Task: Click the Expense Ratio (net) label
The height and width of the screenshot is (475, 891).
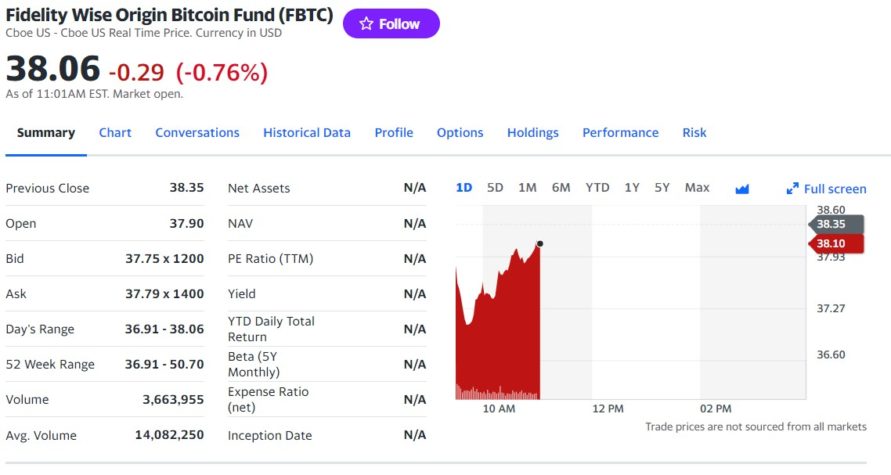Action: [x=268, y=399]
